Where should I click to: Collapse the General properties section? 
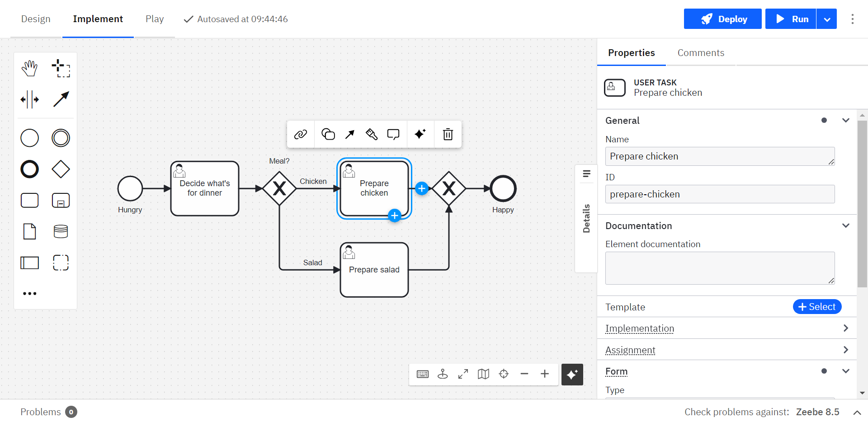click(x=845, y=120)
